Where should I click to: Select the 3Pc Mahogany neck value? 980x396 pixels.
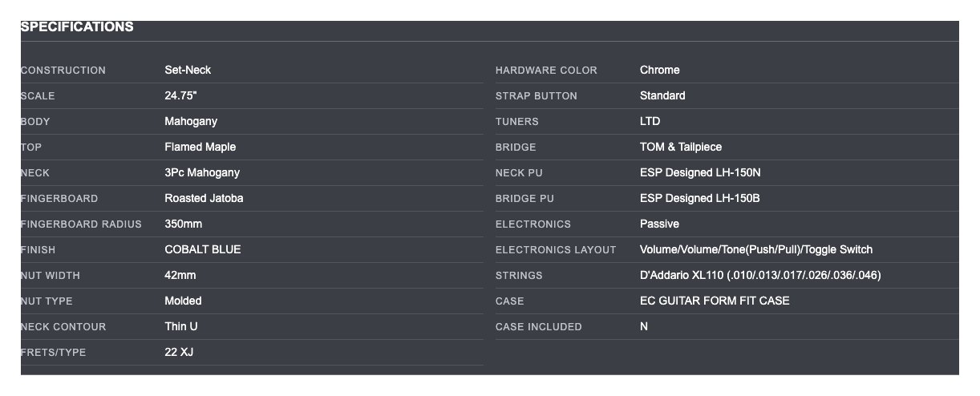pos(202,173)
